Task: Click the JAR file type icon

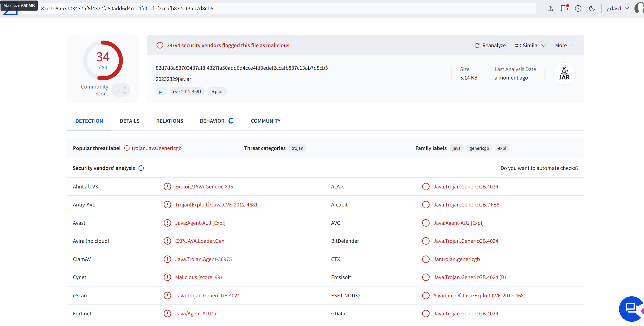Action: 564,73
